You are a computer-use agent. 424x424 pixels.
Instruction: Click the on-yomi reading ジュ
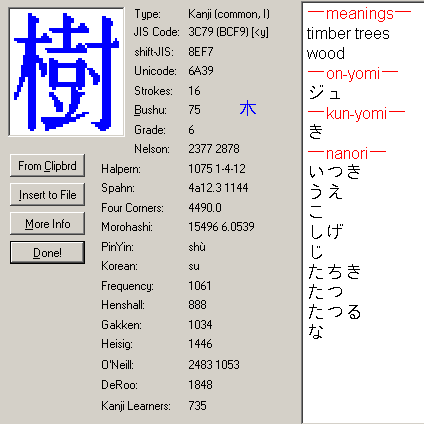pos(324,92)
